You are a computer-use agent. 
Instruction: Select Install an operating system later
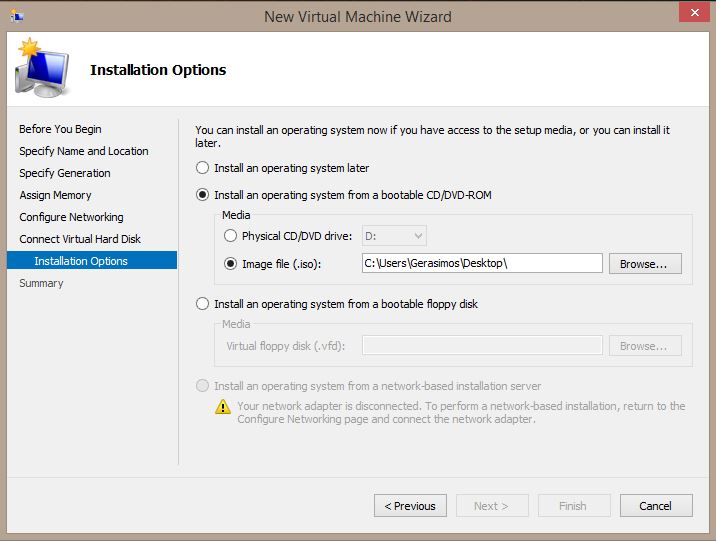point(202,168)
